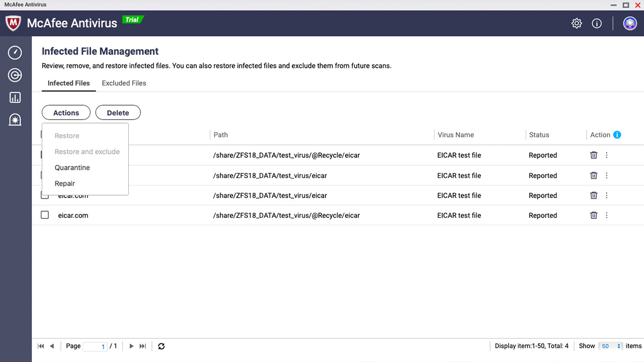Click the Delete button
The height and width of the screenshot is (362, 644).
(x=118, y=113)
